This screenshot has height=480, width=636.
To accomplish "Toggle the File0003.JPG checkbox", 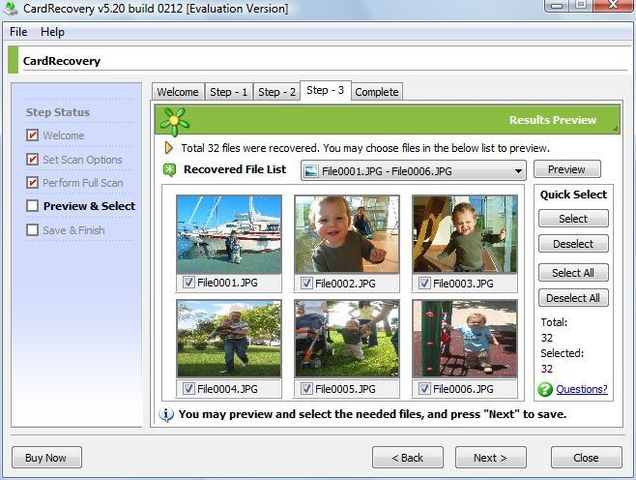I will pyautogui.click(x=424, y=283).
